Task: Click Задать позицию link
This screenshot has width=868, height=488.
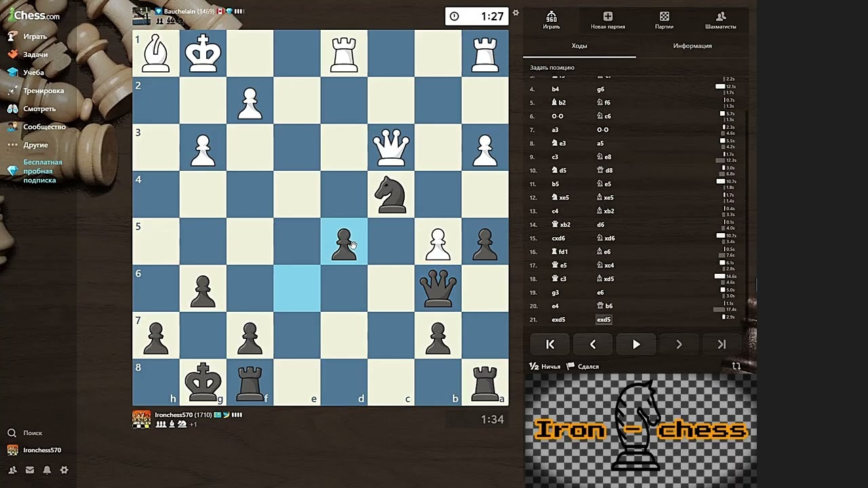Action: 552,68
